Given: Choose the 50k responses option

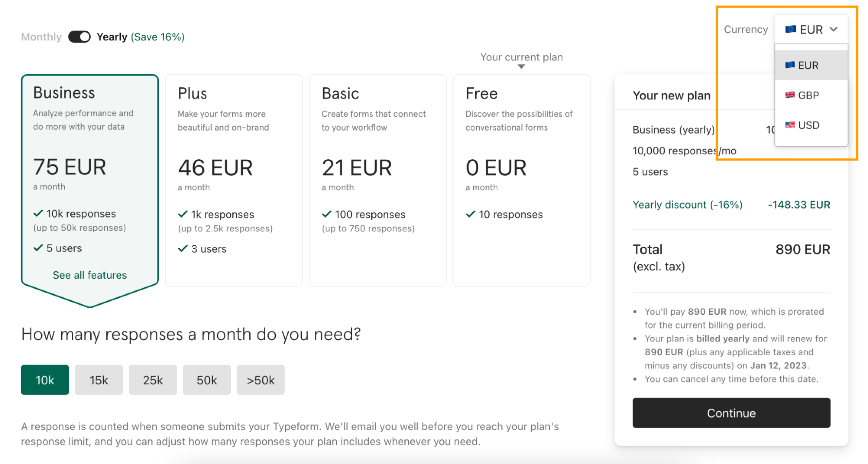Looking at the screenshot, I should coord(207,380).
